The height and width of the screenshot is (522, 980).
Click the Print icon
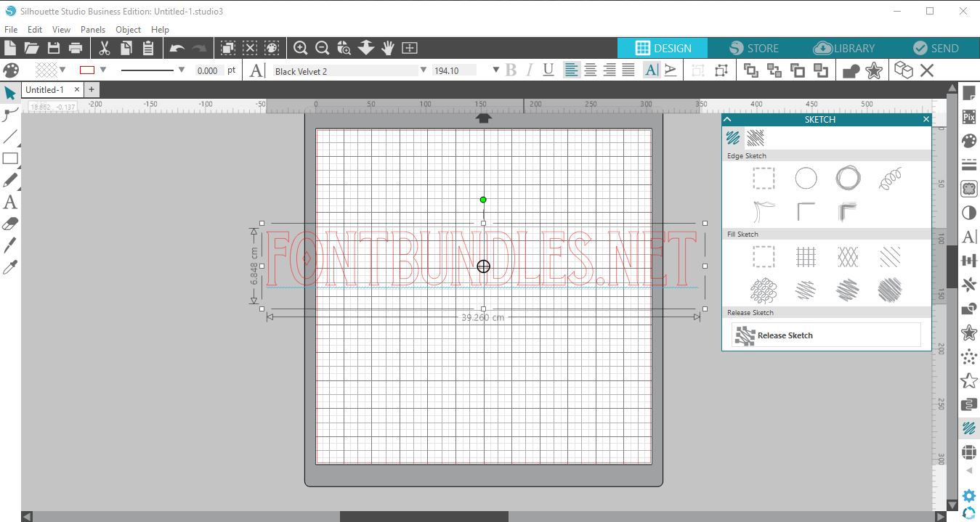tap(76, 48)
